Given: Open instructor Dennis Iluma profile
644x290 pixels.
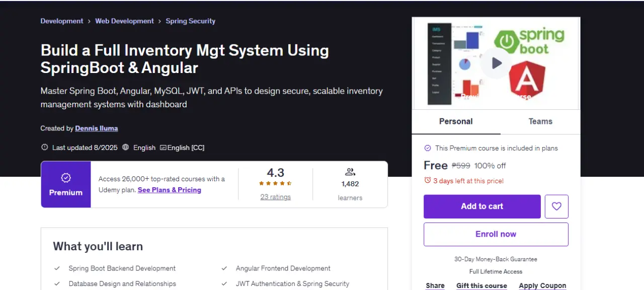Looking at the screenshot, I should (97, 128).
